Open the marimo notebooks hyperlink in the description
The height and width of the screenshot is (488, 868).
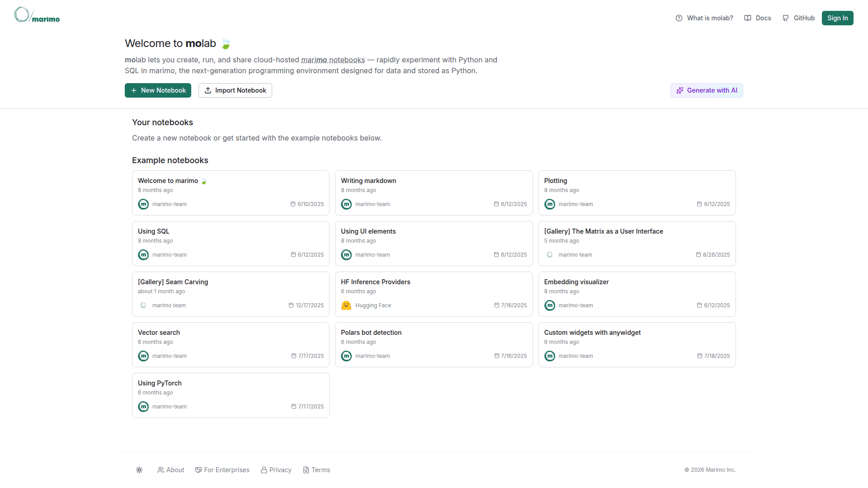(x=333, y=60)
